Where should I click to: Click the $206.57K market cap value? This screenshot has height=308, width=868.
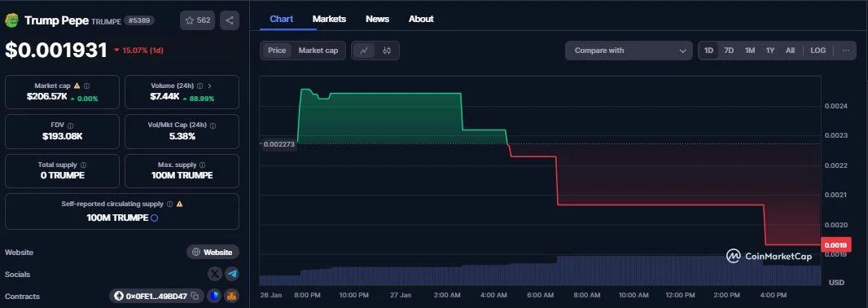point(47,97)
